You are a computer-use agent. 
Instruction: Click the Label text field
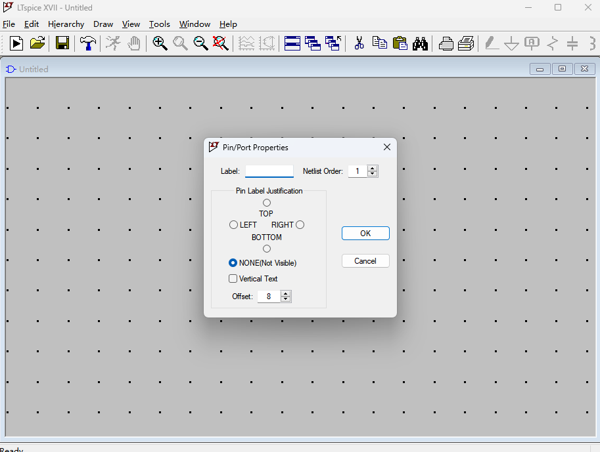(269, 171)
